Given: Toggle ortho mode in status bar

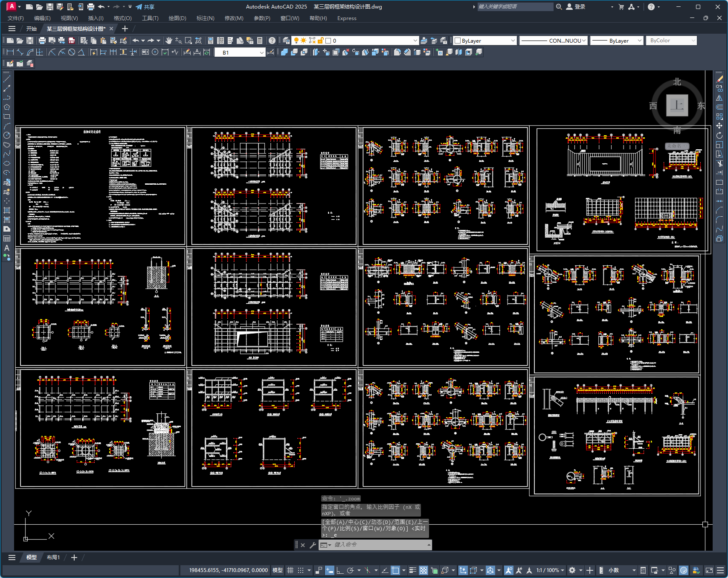Looking at the screenshot, I should pos(340,570).
